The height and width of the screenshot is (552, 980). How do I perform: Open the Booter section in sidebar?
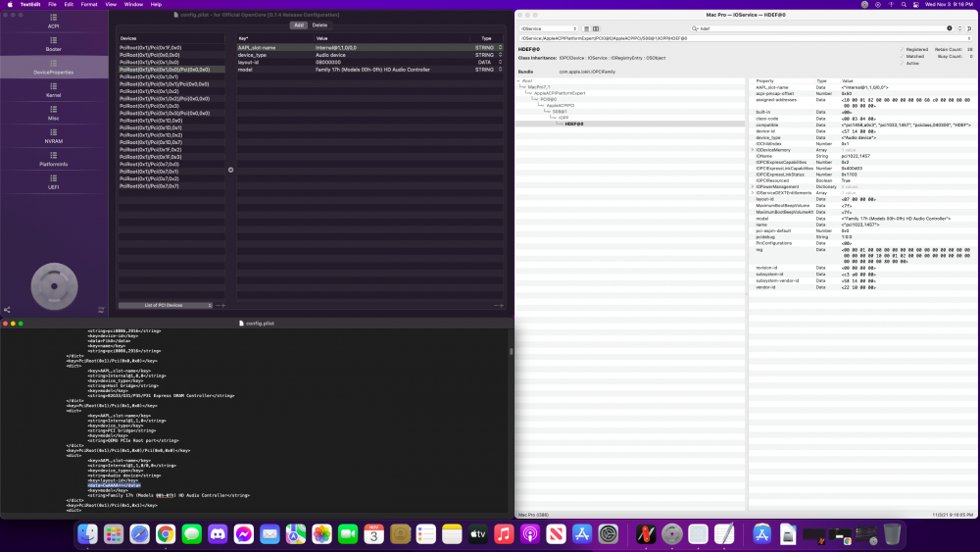[53, 44]
